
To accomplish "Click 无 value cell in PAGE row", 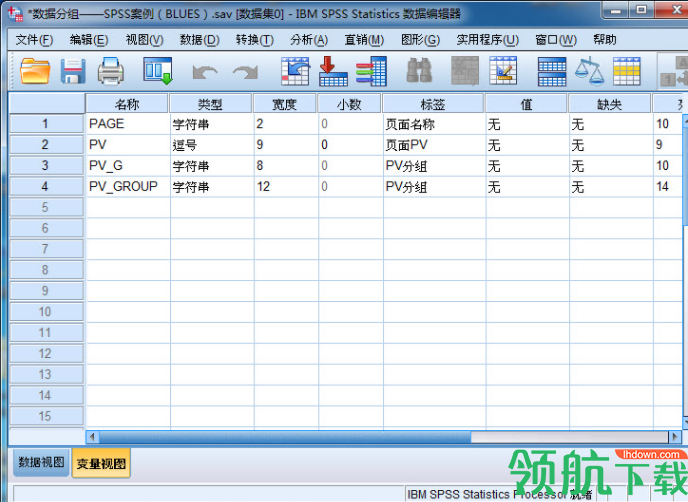I will (527, 124).
